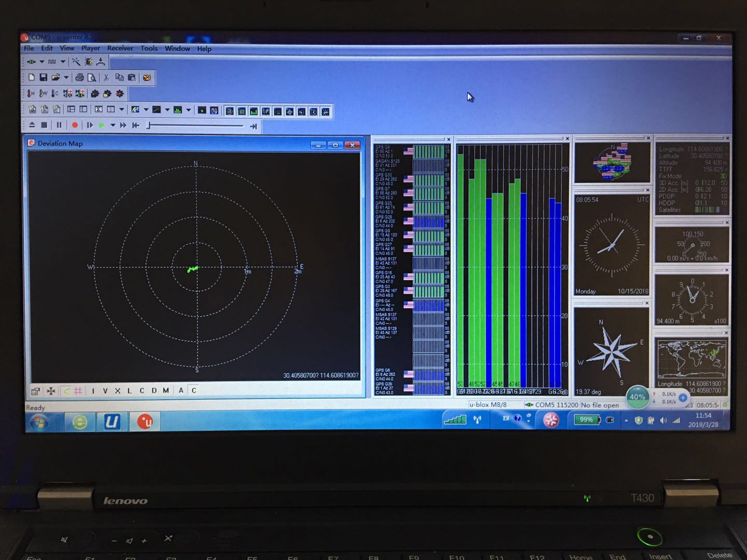This screenshot has width=747, height=560.
Task: Click the 99% battery indicator
Action: (x=587, y=420)
